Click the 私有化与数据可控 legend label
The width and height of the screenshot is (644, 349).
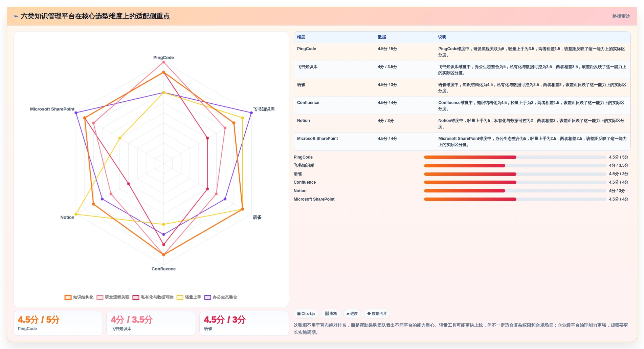pos(157,297)
